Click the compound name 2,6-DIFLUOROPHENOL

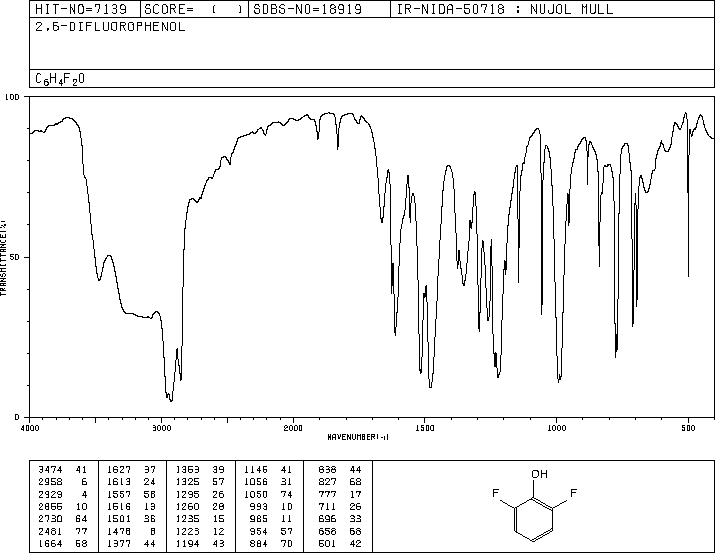pos(110,27)
